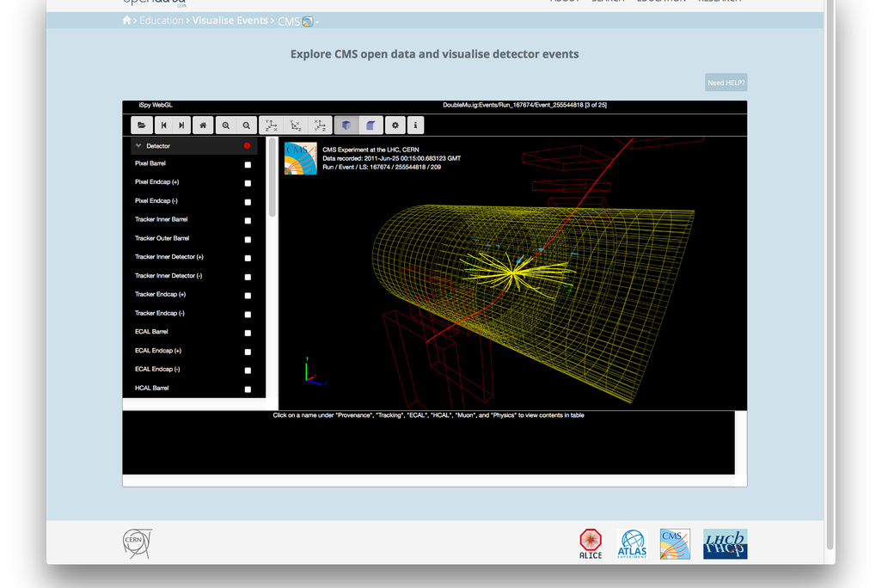The width and height of the screenshot is (882, 588).
Task: Click the XYZ axis indicator in the view
Action: (315, 372)
